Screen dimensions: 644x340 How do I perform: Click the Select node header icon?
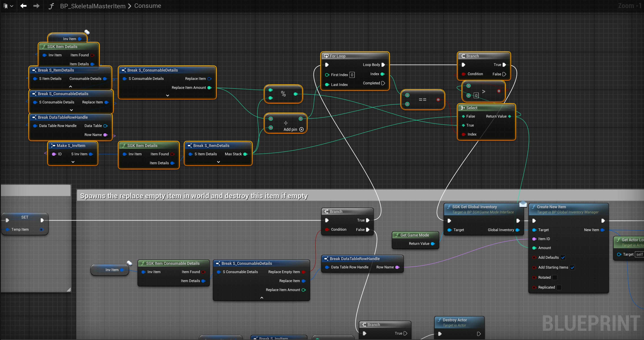coord(463,108)
